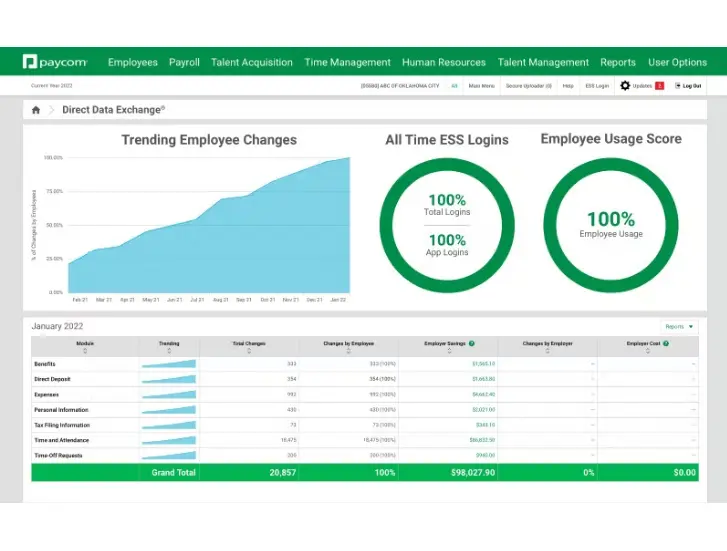
Task: Click the red updates notification badge
Action: coord(659,86)
